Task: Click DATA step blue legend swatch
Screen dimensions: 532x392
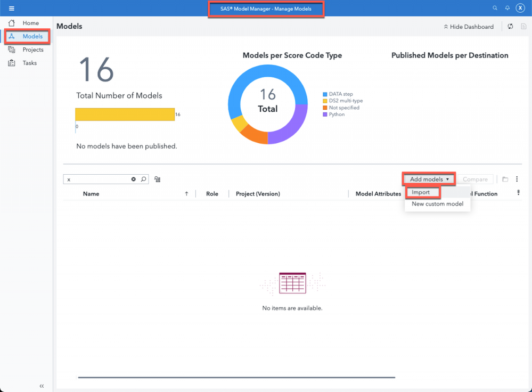Action: click(325, 94)
